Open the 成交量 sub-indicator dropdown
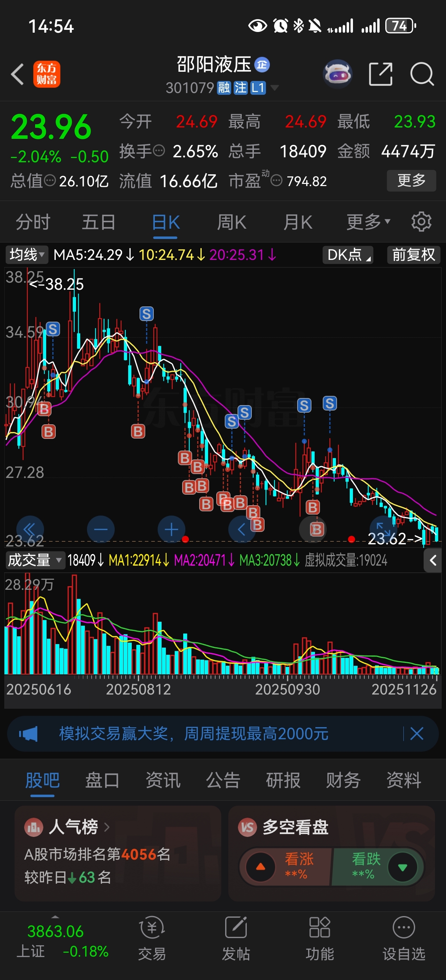 pyautogui.click(x=35, y=560)
